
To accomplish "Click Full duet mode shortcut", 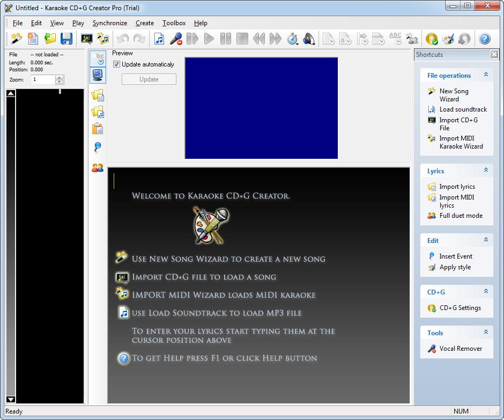I will (x=461, y=216).
